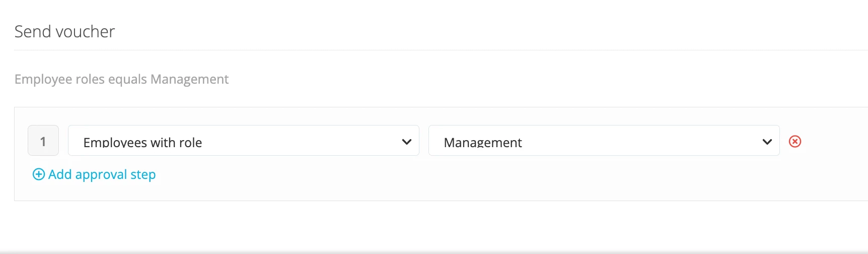Click the word 'Management' in the condition line
The height and width of the screenshot is (254, 868).
[189, 79]
